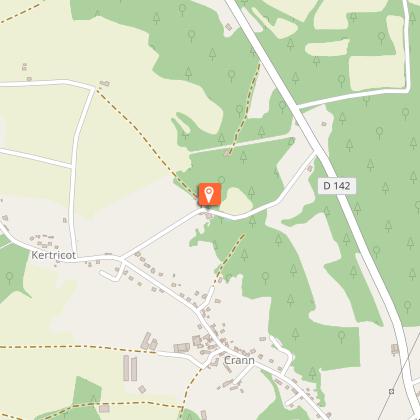Image resolution: width=420 pixels, height=420 pixels.
Task: Click the small building directly below the pin
Action: (x=209, y=216)
